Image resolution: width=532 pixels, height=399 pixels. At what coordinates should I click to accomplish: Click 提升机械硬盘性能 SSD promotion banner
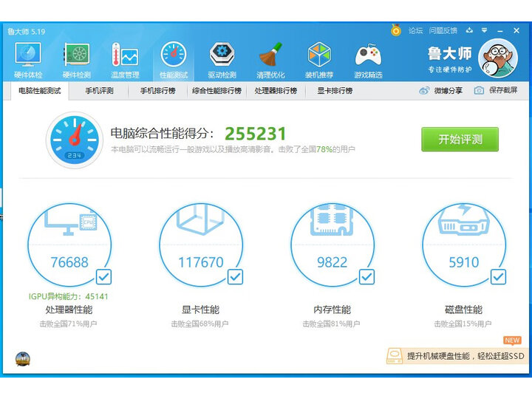tap(458, 356)
